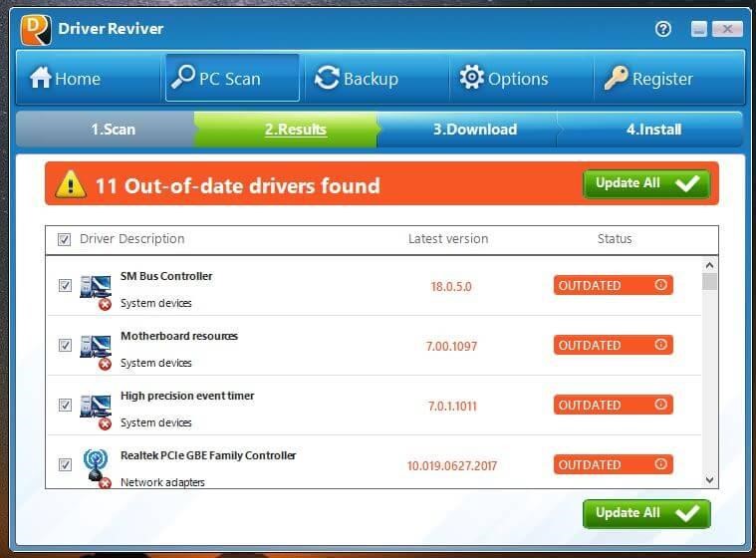
Task: Click the version number 7.0.1.1011
Action: click(x=452, y=407)
